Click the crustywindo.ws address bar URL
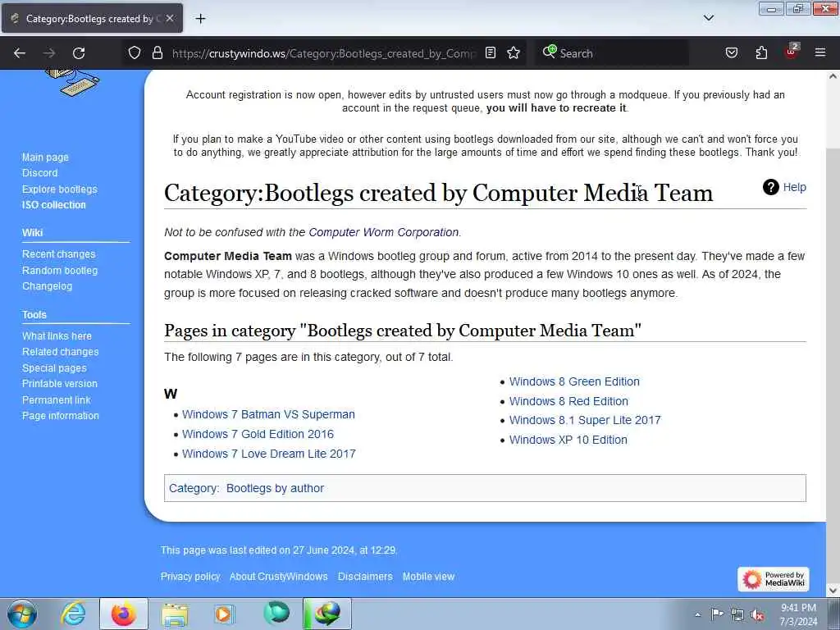Viewport: 840px width, 630px height. [323, 53]
